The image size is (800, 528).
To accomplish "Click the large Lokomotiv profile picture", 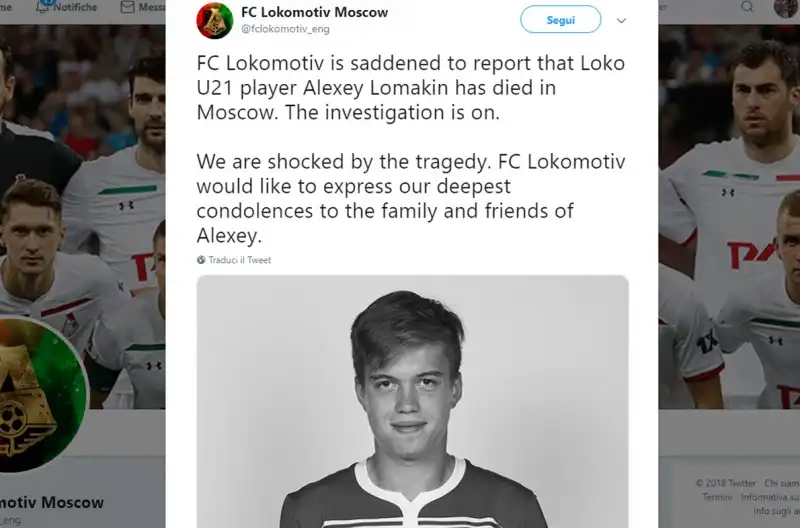I will click(38, 395).
